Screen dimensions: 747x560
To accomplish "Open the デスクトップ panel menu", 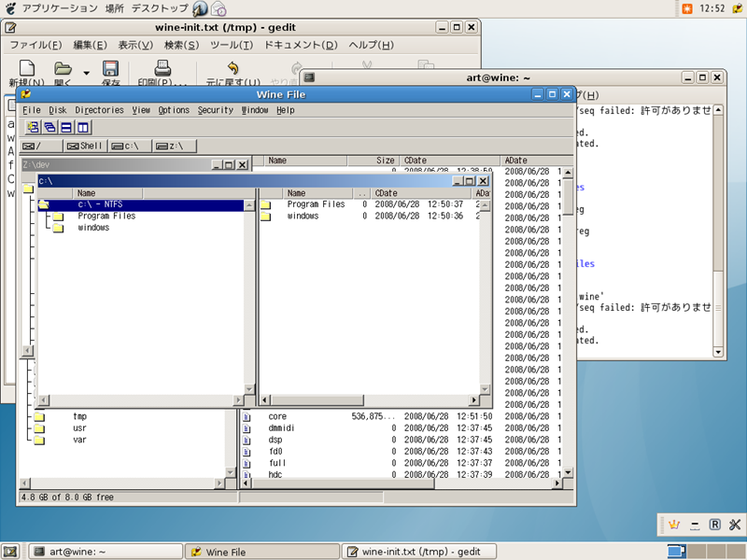I will (160, 8).
